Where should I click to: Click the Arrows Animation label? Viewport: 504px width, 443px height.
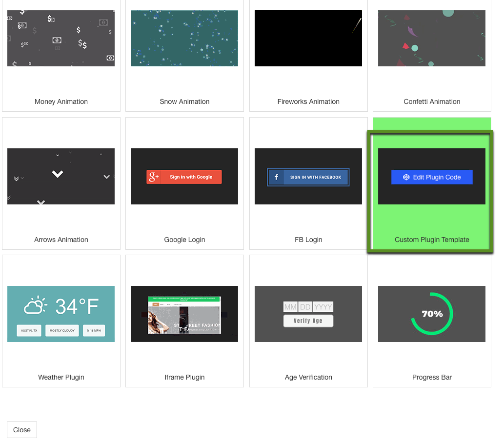pos(61,240)
